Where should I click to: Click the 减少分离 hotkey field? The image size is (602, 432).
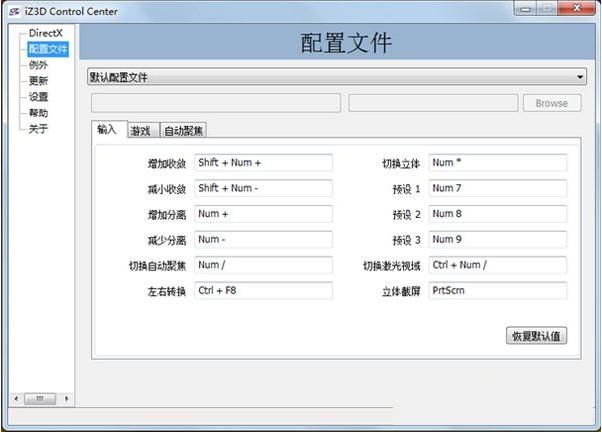pos(263,240)
